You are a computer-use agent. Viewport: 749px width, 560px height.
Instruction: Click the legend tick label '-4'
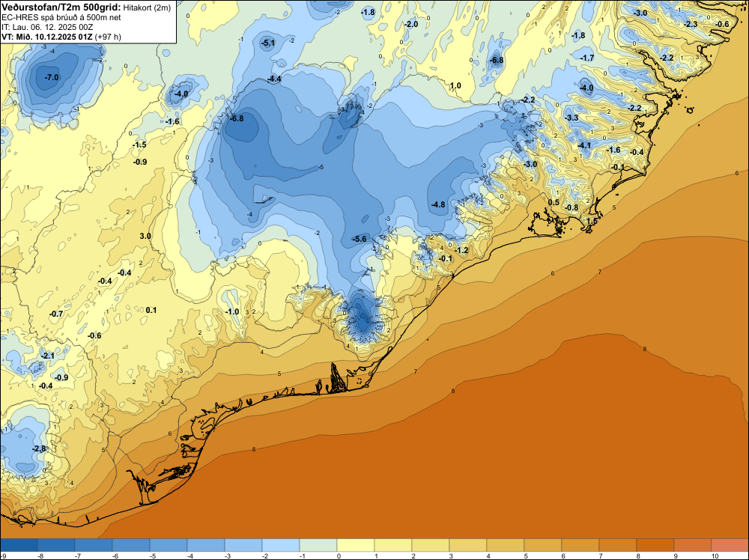point(189,556)
